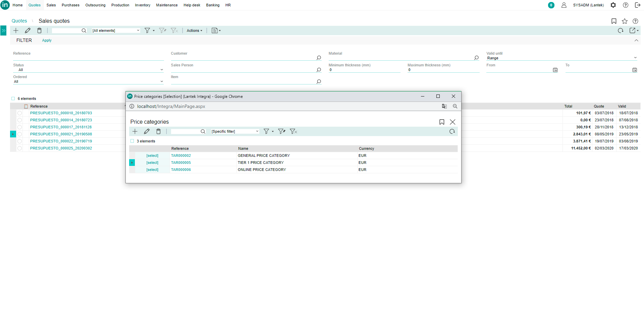Image resolution: width=644 pixels, height=314 pixels.
Task: Mark Sales quotes as favorite with star
Action: pos(625,21)
